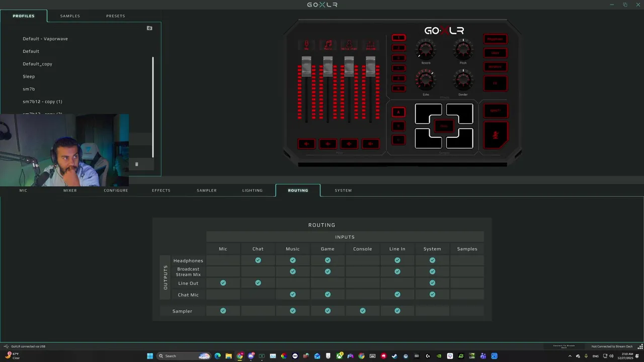Screen dimensions: 644x362
Task: Uncheck Music to Broadcast Stream Mix routing
Action: click(x=293, y=271)
